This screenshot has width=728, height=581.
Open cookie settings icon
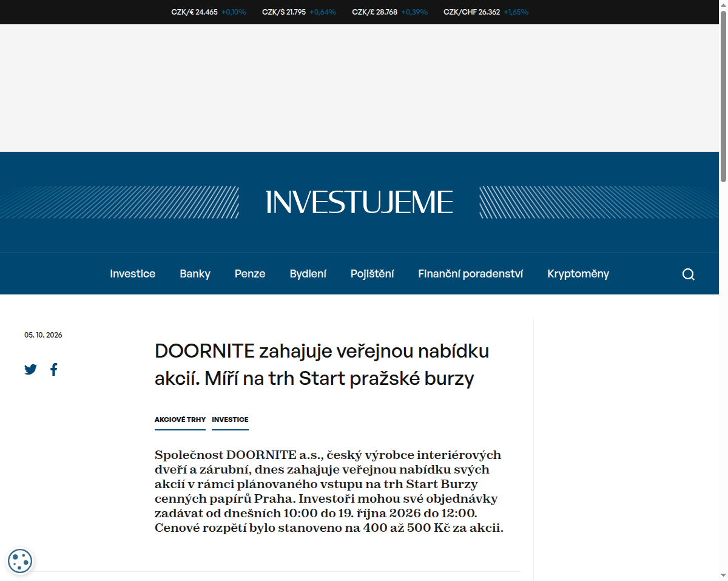click(x=20, y=560)
